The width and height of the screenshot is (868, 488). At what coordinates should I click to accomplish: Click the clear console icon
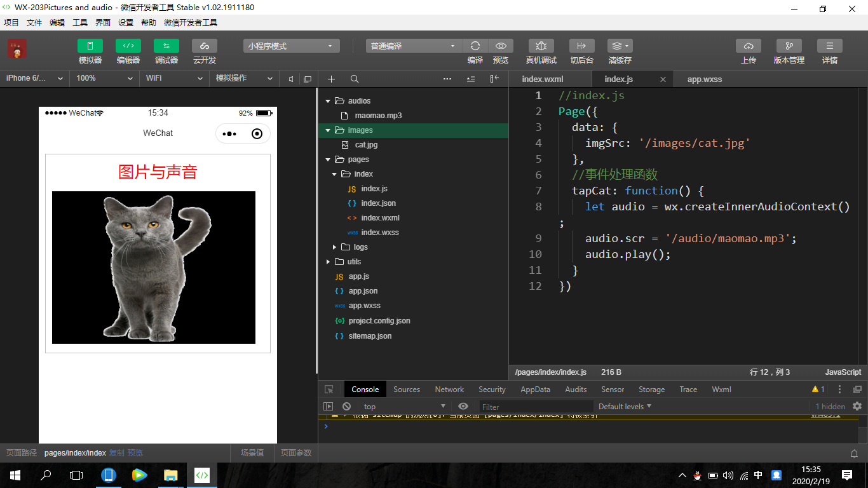(x=346, y=407)
